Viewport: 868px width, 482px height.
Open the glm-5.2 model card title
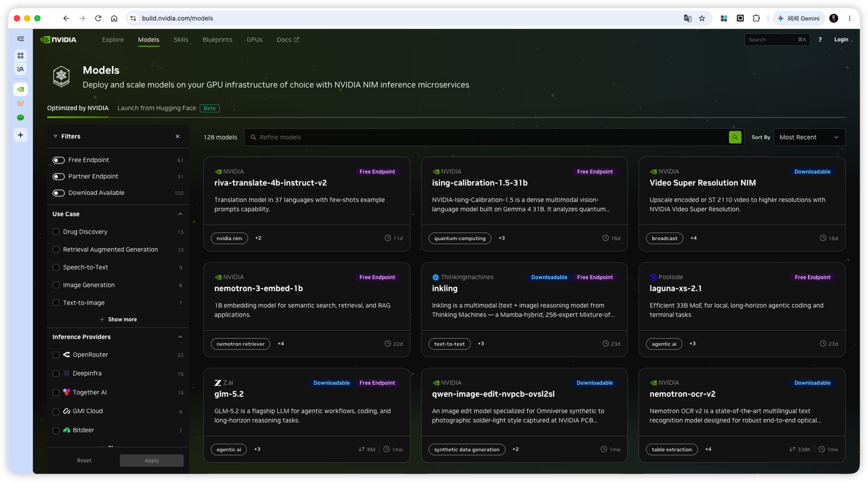coord(229,394)
